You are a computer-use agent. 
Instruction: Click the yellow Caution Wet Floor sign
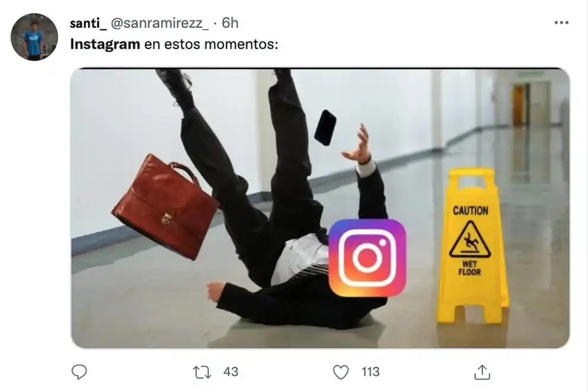pos(471,244)
